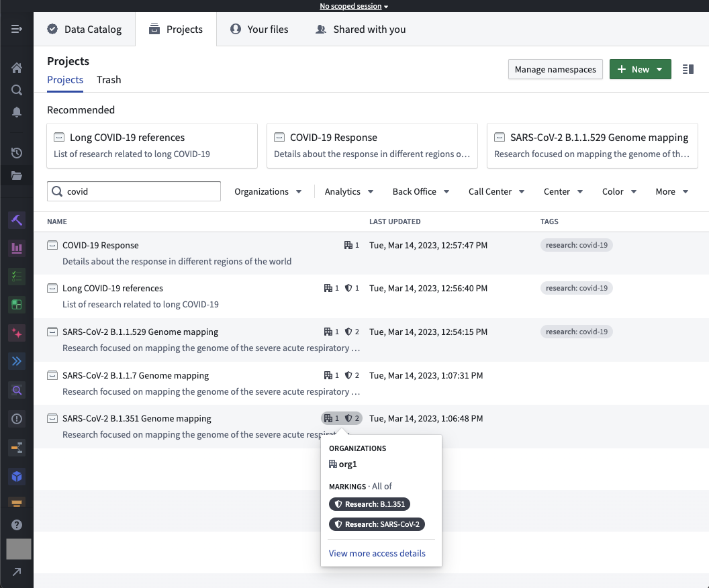Expand the Organizations filter dropdown
Screen dimensions: 709x588
(x=268, y=191)
